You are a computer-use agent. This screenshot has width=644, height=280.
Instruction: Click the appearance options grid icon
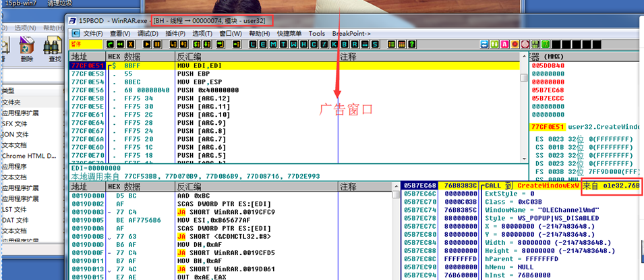coord(401,44)
